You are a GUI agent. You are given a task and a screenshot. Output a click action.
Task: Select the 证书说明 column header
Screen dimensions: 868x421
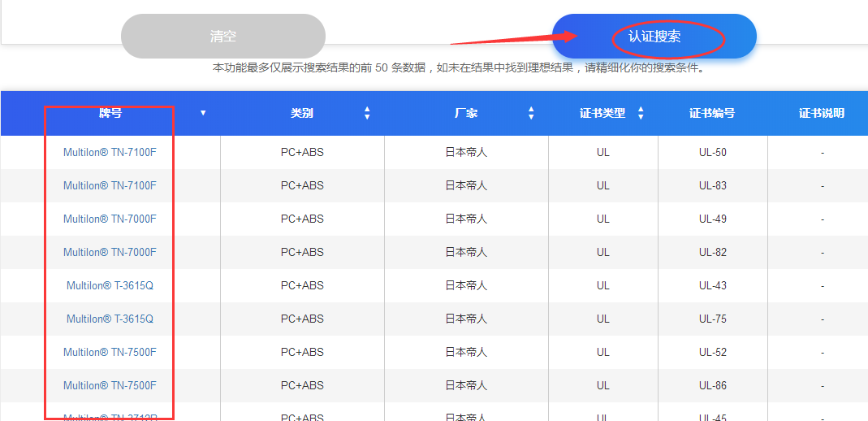[x=821, y=113]
